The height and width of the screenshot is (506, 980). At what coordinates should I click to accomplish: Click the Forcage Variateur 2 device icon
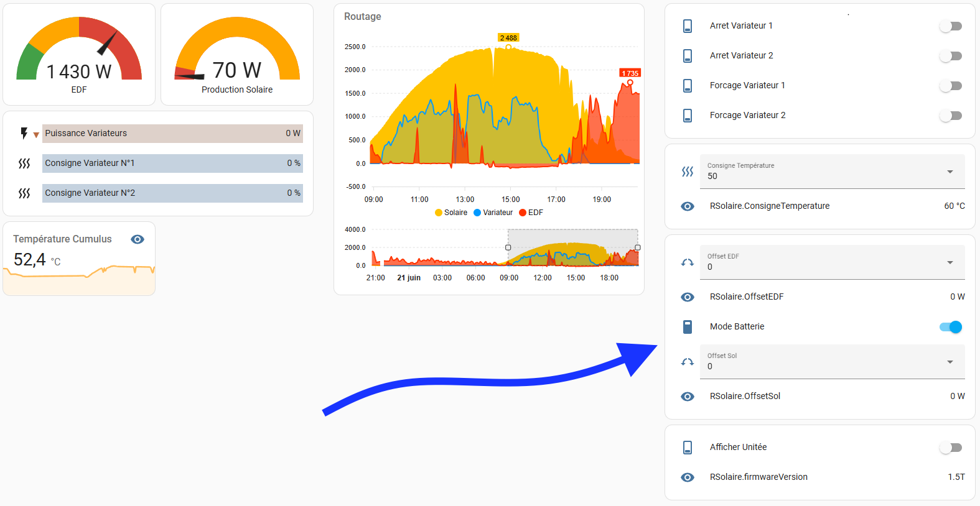pyautogui.click(x=688, y=115)
